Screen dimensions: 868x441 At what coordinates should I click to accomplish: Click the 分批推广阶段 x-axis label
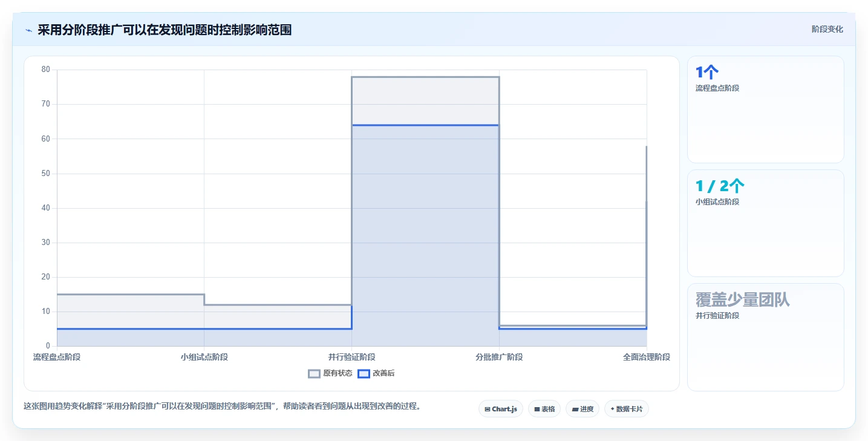499,357
